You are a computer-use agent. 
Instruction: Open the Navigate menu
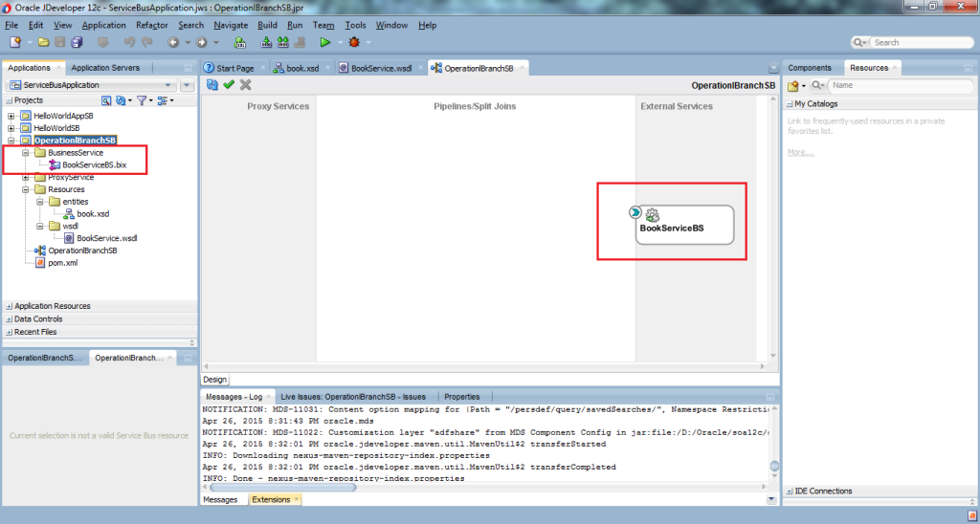(231, 25)
